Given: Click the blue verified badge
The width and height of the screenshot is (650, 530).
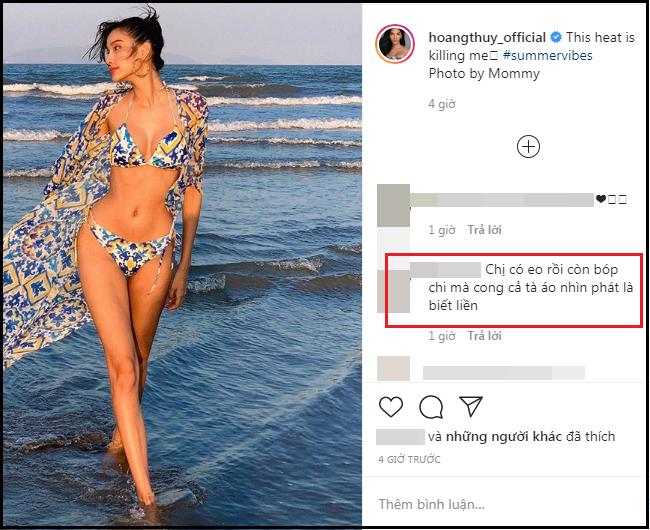Looking at the screenshot, I should point(555,38).
